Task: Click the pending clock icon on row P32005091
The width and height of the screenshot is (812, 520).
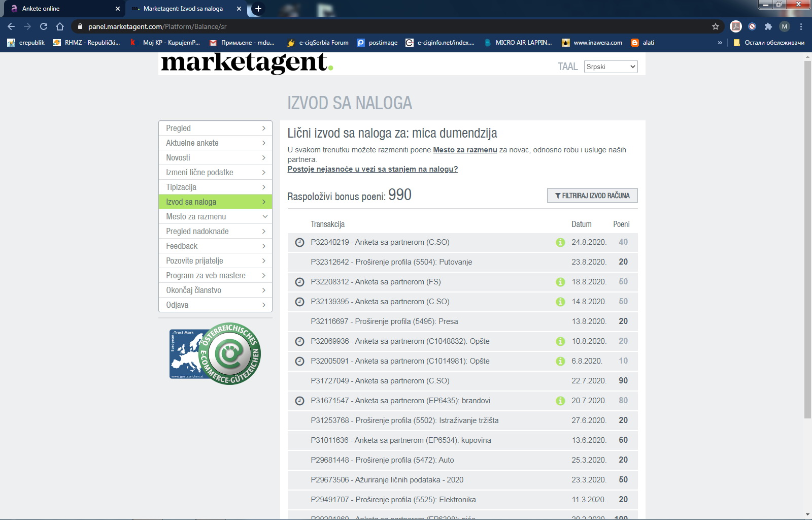Action: pos(299,361)
